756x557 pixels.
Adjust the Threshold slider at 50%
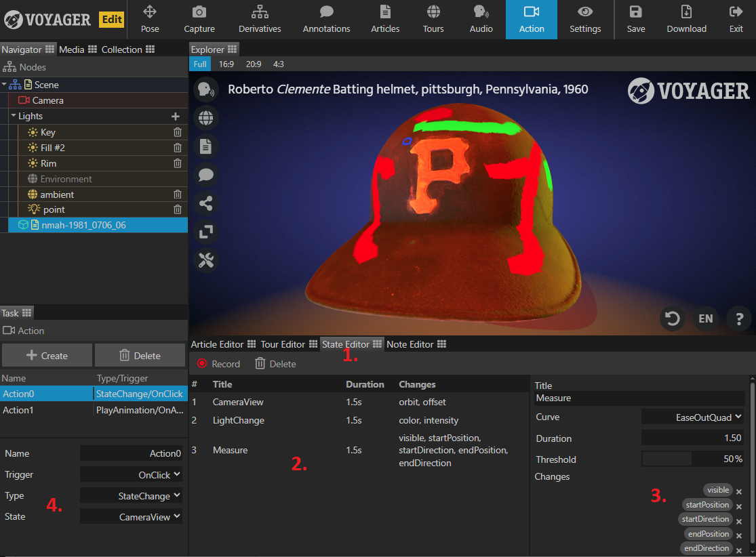(x=692, y=459)
